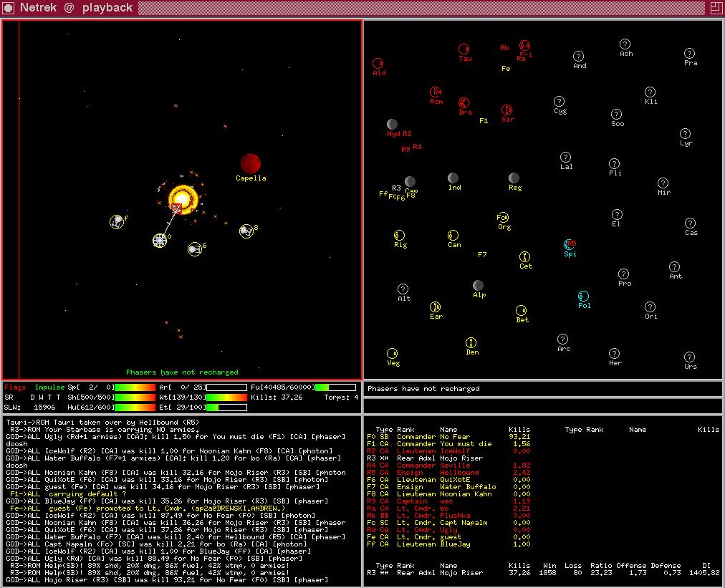Image resolution: width=725 pixels, height=588 pixels.
Task: Select planet Sir on galactic map
Action: tap(506, 110)
